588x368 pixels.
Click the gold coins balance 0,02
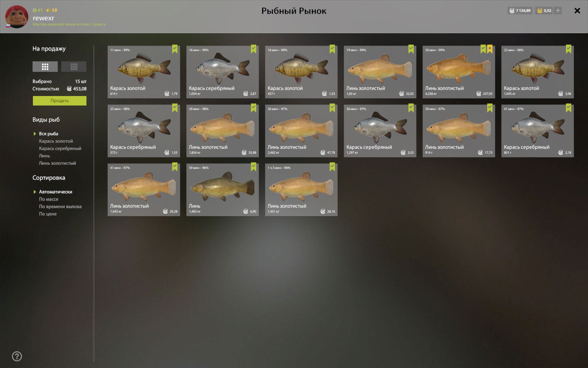[x=544, y=11]
